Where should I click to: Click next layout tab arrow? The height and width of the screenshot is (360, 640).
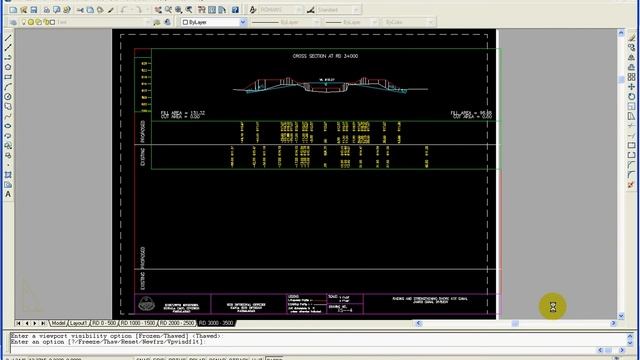pyautogui.click(x=35, y=323)
